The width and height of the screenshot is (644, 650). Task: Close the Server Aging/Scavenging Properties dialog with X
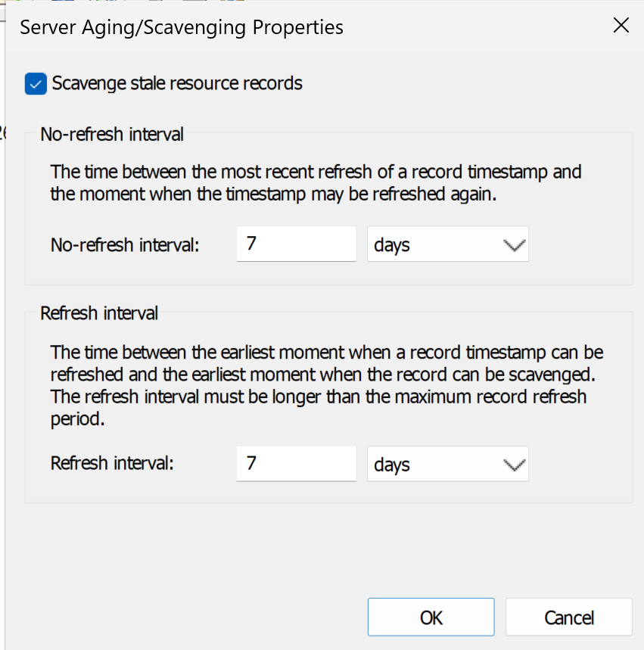(621, 26)
